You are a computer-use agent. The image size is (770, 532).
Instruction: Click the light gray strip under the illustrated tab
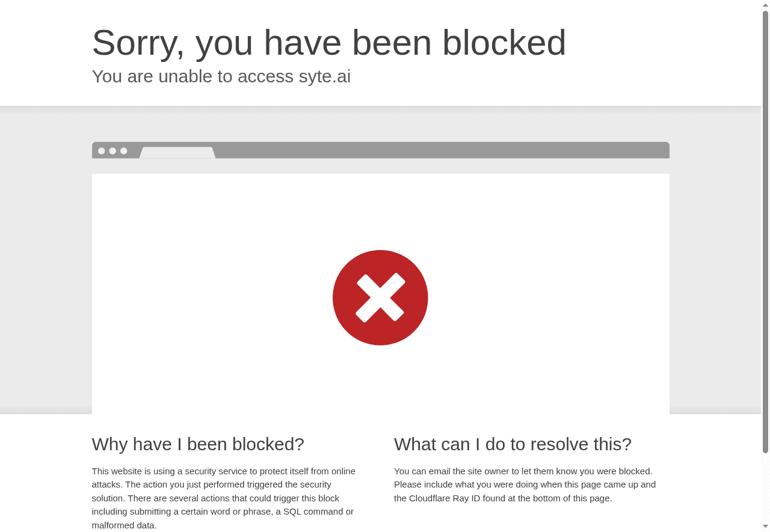point(380,166)
